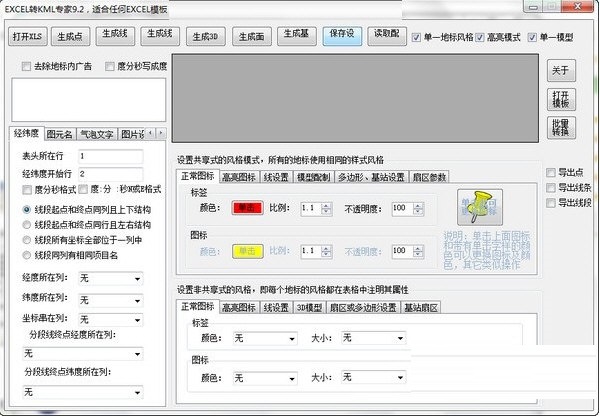
Task: Open 分段线终点纬度所在列 dropdown
Action: click(83, 392)
